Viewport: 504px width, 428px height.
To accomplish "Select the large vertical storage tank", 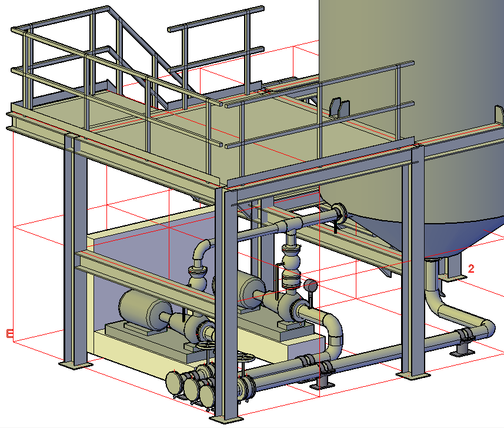I will pos(412,129).
